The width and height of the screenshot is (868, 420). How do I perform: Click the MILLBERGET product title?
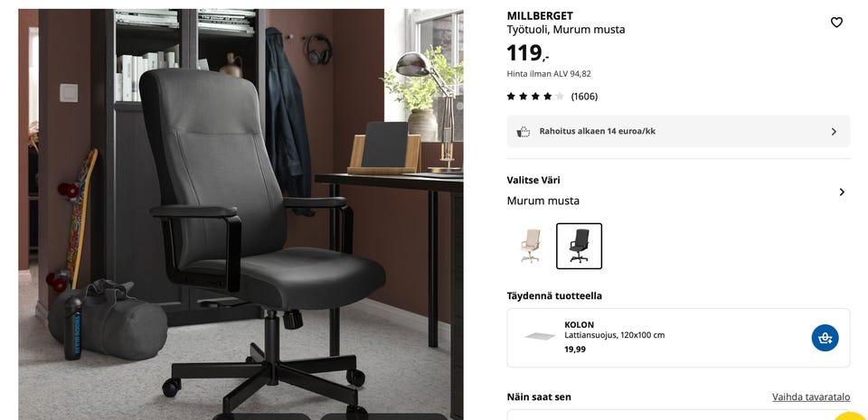(540, 16)
